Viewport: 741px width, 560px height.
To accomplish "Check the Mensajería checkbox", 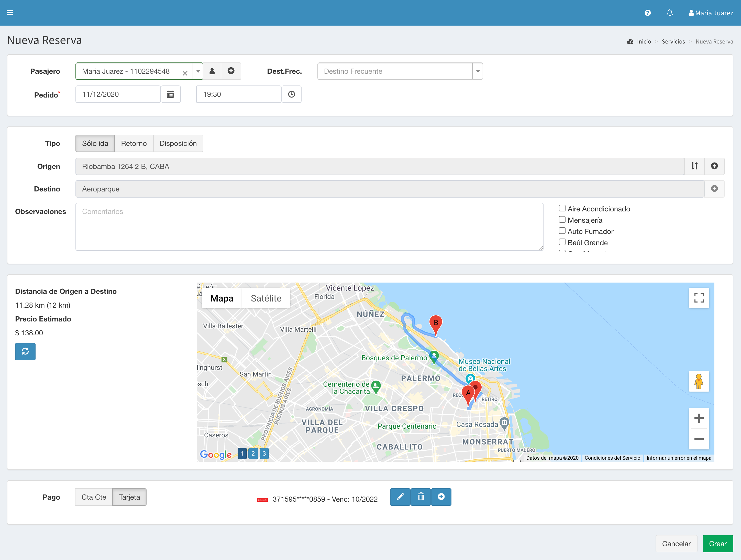I will pyautogui.click(x=562, y=220).
